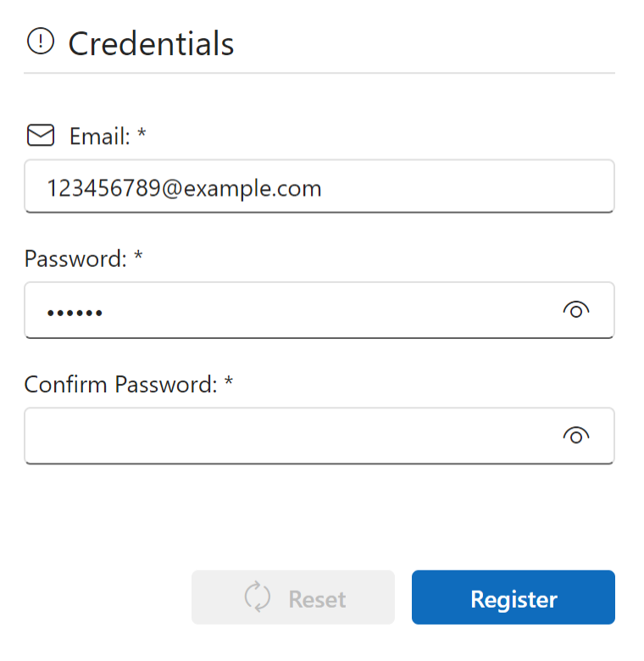Screen dimensions: 644x661
Task: Click the required asterisk next to Email
Action: pyautogui.click(x=142, y=135)
